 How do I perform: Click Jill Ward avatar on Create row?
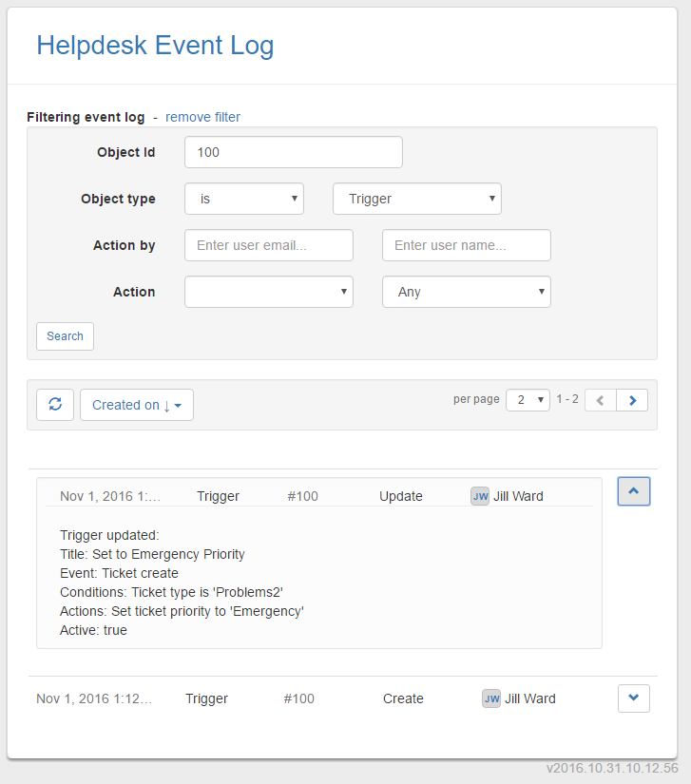click(491, 698)
